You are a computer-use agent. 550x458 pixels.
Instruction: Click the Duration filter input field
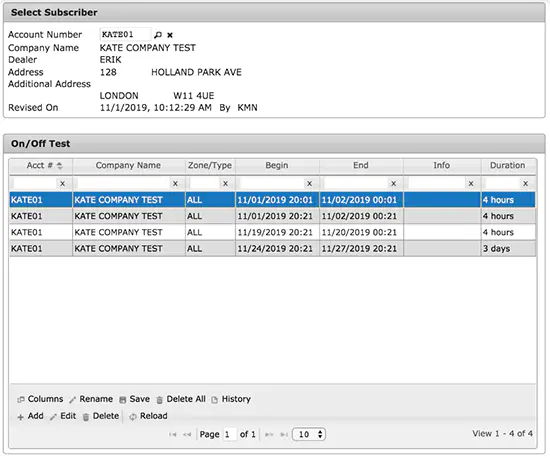tap(501, 183)
